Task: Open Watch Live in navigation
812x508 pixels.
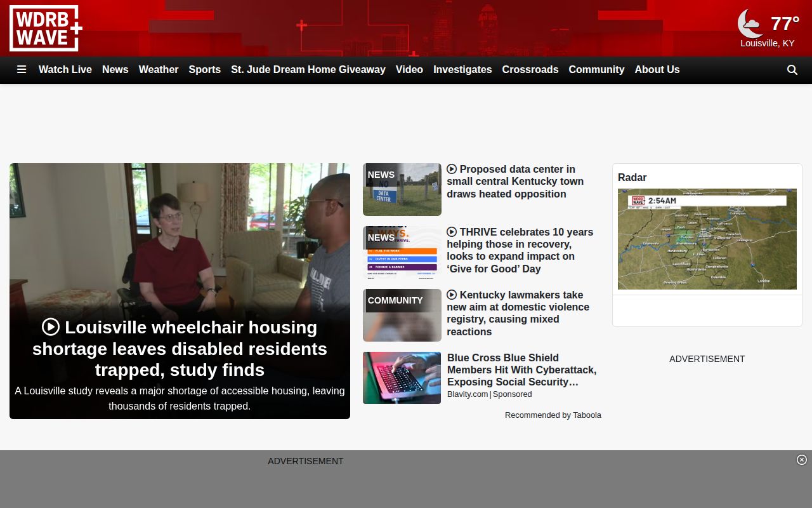Action: click(x=65, y=70)
